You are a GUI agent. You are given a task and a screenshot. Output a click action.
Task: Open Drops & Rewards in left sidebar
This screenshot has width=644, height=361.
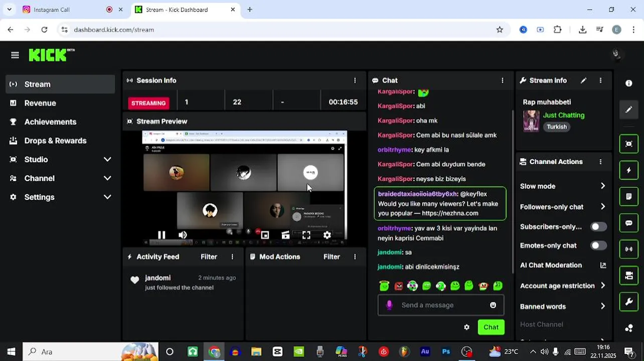60,141
